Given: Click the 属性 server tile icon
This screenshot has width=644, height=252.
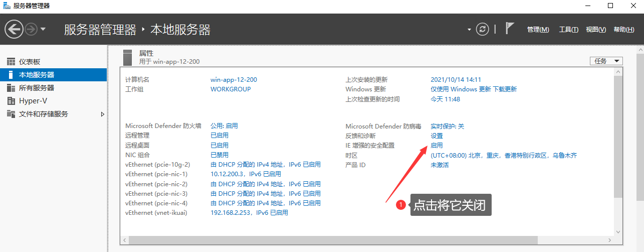Looking at the screenshot, I should pos(128,57).
